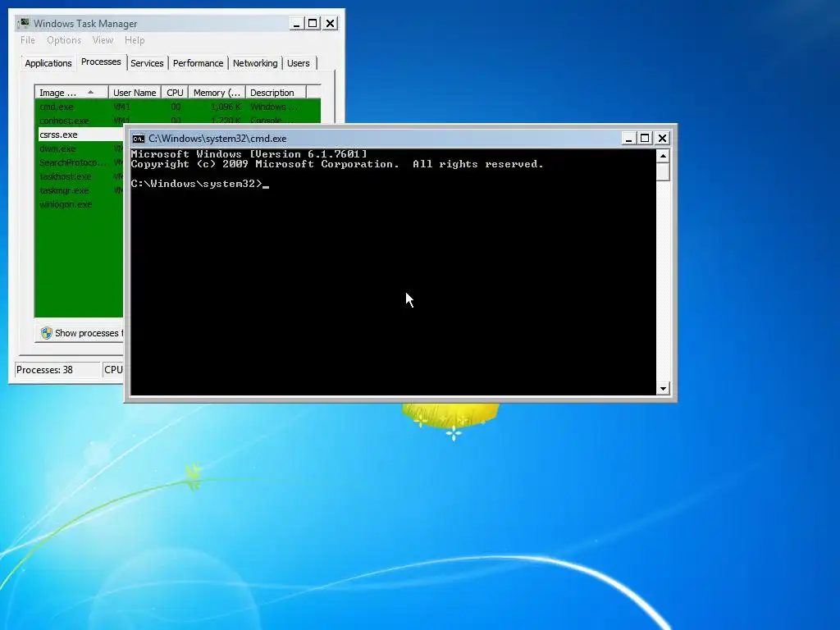Sort processes by Description column
Viewport: 840px width, 630px height.
click(x=276, y=93)
